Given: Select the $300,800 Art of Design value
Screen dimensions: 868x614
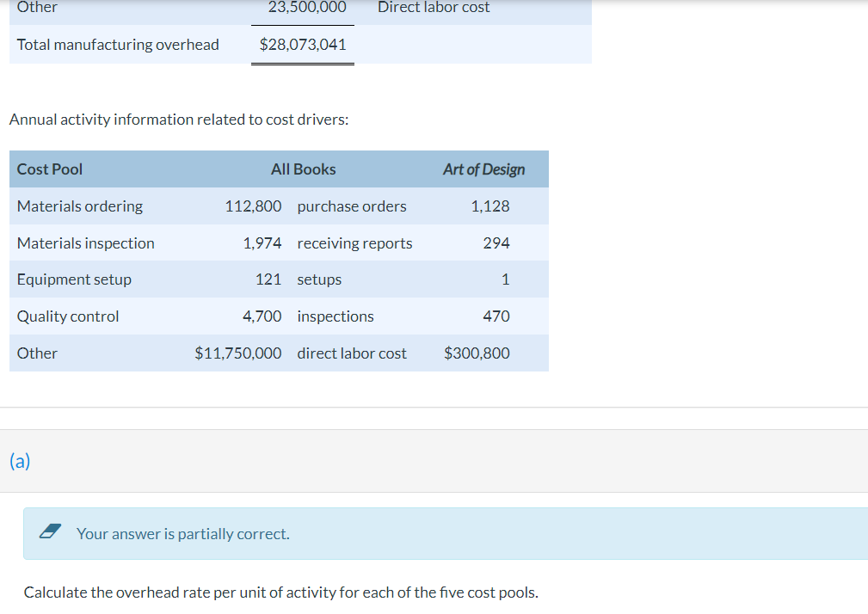Looking at the screenshot, I should click(x=477, y=353).
